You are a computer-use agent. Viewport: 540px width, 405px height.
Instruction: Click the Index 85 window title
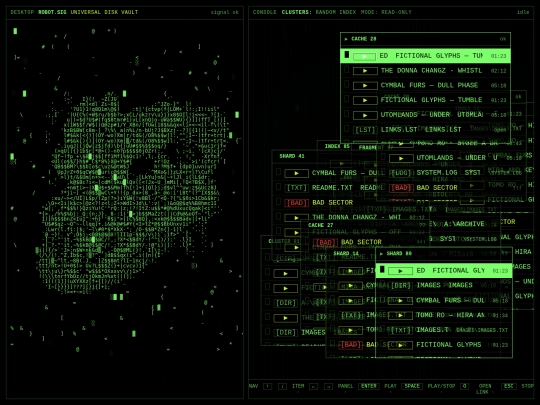tap(337, 146)
